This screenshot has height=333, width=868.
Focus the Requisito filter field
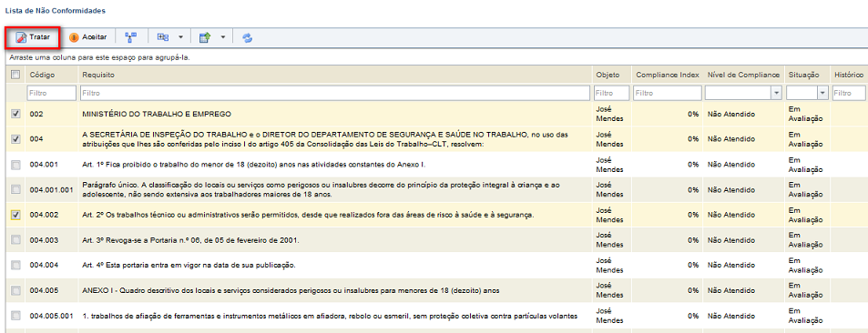(x=335, y=93)
